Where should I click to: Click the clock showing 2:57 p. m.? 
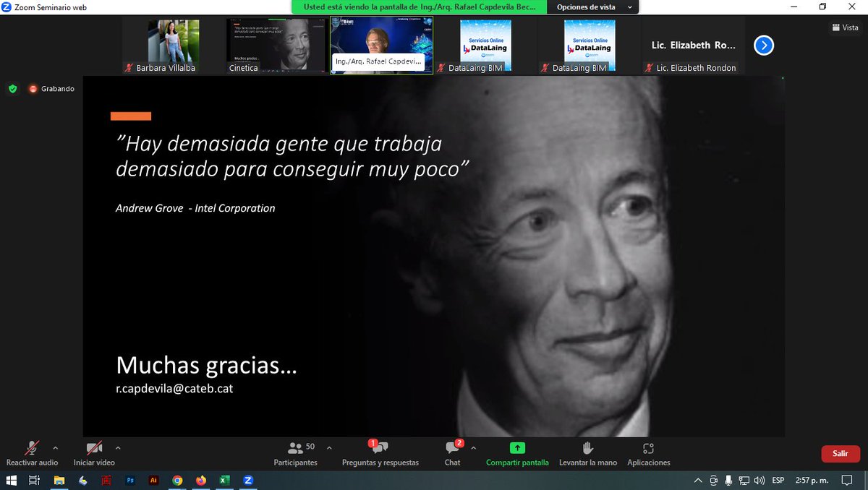click(x=813, y=480)
